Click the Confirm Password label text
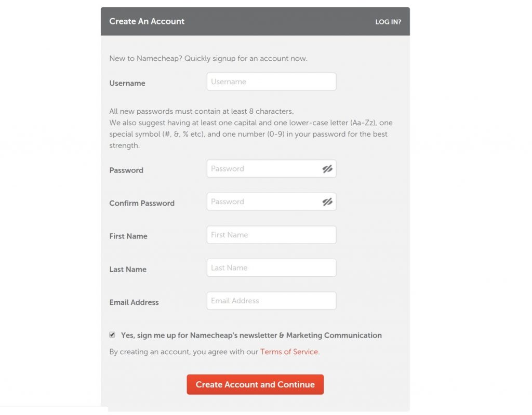The width and height of the screenshot is (532, 415). coord(142,203)
